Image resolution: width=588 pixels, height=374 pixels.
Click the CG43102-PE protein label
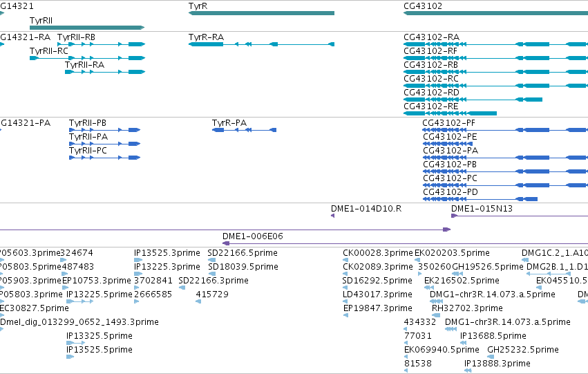(450, 137)
